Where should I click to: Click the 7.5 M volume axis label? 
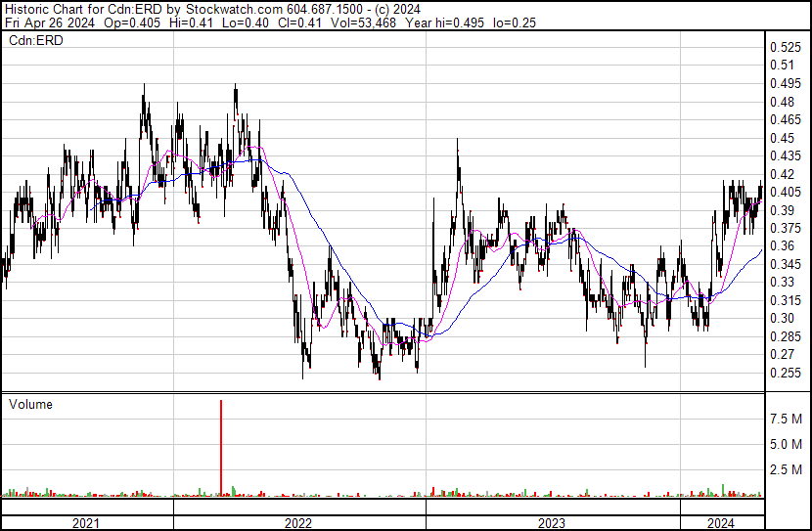[787, 419]
